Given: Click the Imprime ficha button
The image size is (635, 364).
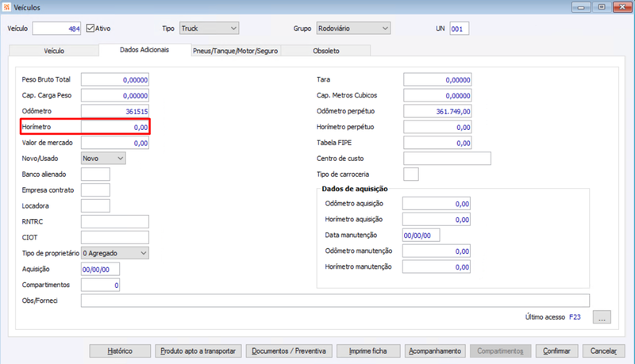Looking at the screenshot, I should click(x=368, y=351).
